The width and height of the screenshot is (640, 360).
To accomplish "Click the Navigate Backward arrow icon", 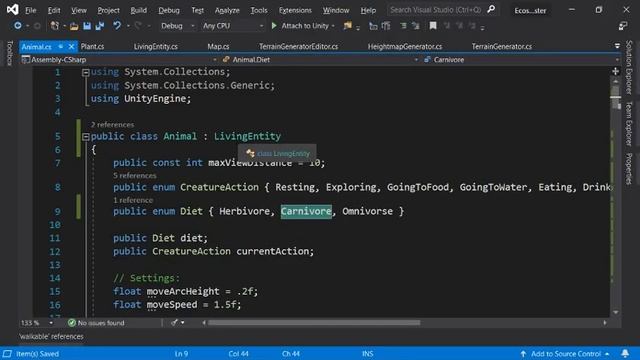I will [18, 26].
